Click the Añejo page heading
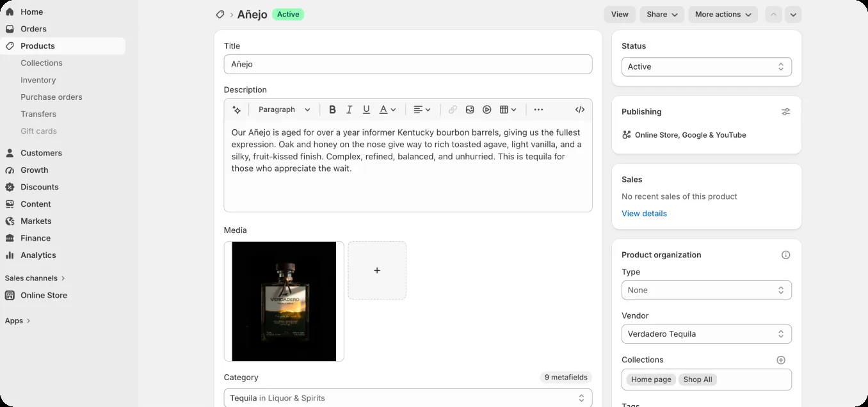The image size is (868, 407). (252, 14)
